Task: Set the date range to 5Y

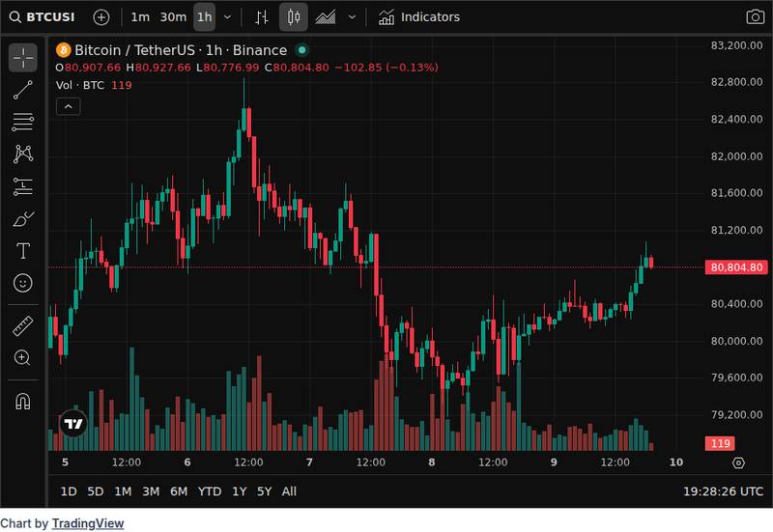Action: pyautogui.click(x=264, y=491)
